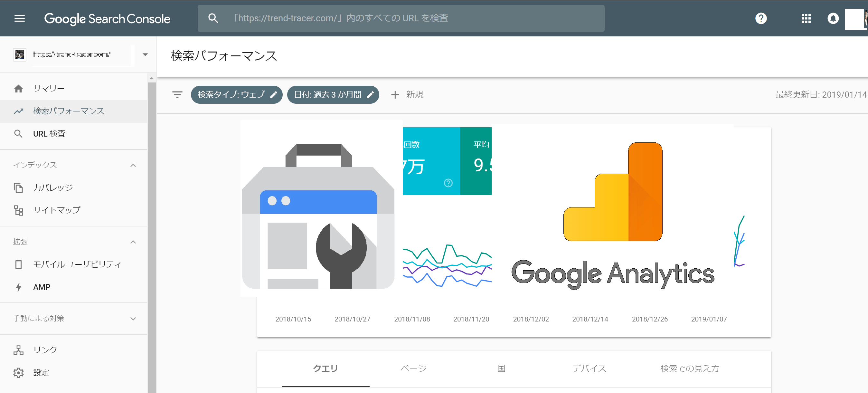Open 設定 in the sidebar

73,373
